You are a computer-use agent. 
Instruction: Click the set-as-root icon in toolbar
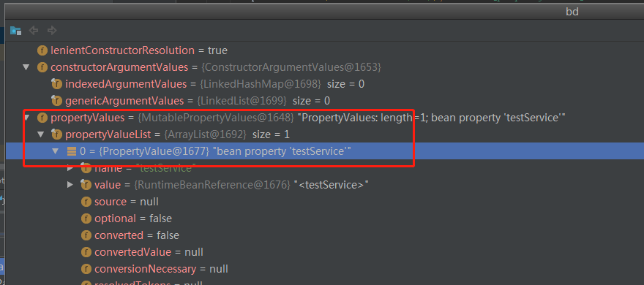point(15,31)
